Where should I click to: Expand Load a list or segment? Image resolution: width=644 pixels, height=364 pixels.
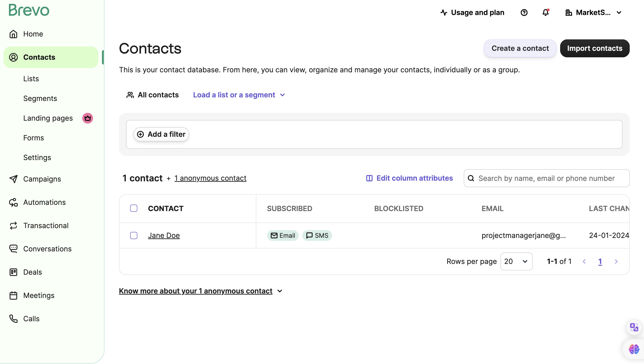(x=239, y=95)
